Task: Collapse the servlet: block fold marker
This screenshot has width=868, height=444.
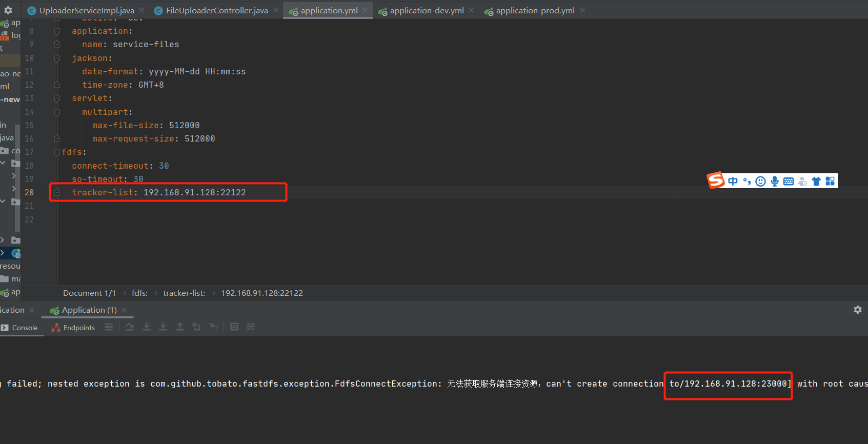Action: pyautogui.click(x=57, y=98)
